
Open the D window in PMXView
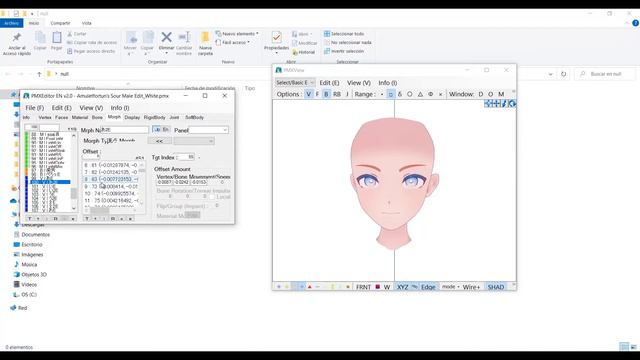point(481,94)
